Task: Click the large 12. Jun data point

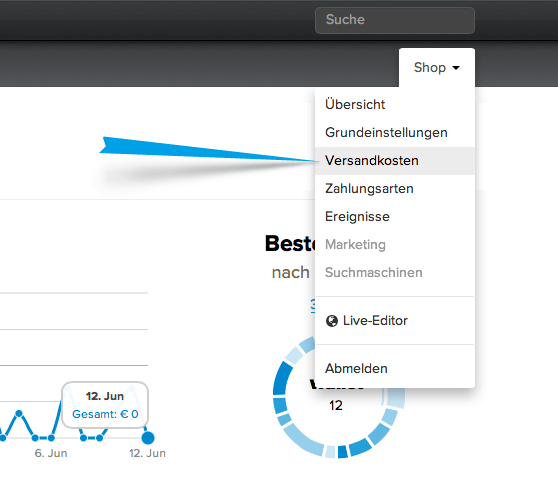Action: 148,437
